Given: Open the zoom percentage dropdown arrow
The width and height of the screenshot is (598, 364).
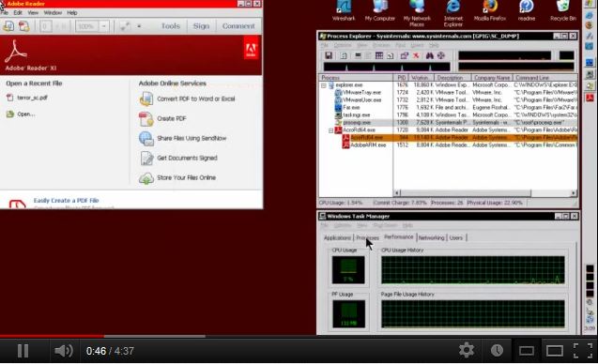Looking at the screenshot, I should (103, 26).
